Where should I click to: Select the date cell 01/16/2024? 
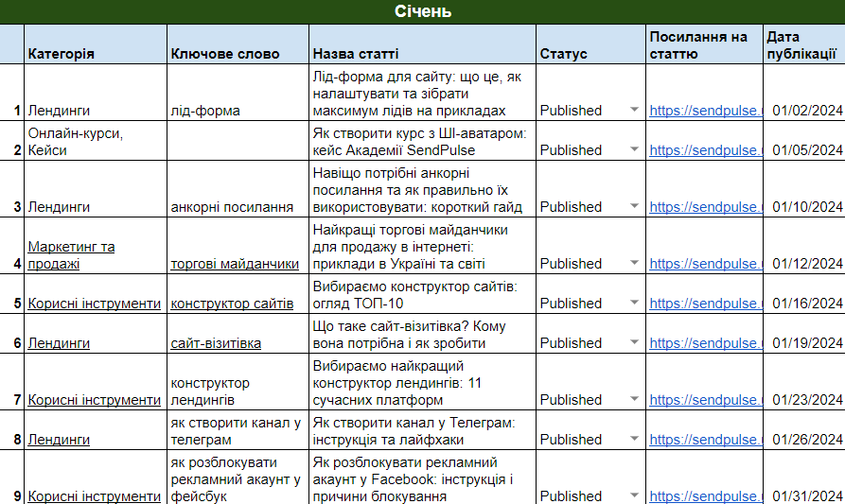coord(804,294)
